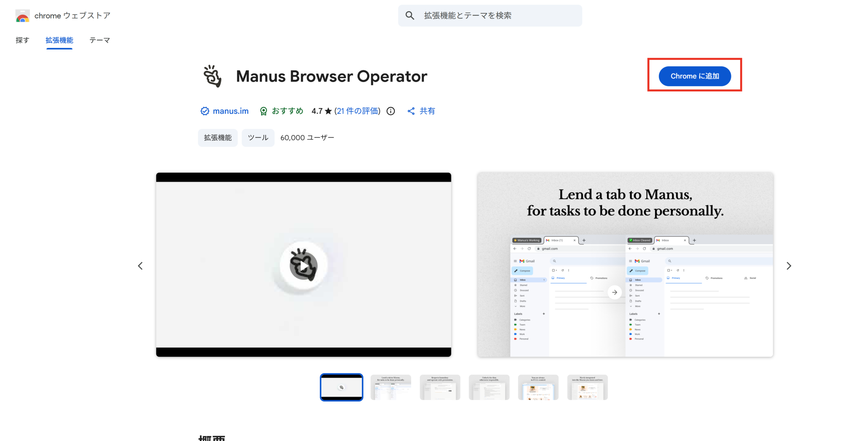
Task: Click the Chrome に追加 button
Action: pyautogui.click(x=694, y=76)
